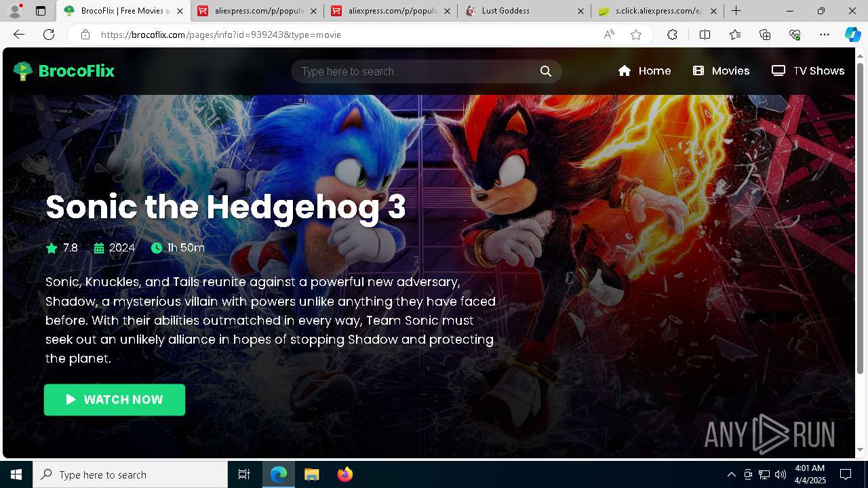
Task: Open the Extensions puzzle icon
Action: coord(672,35)
